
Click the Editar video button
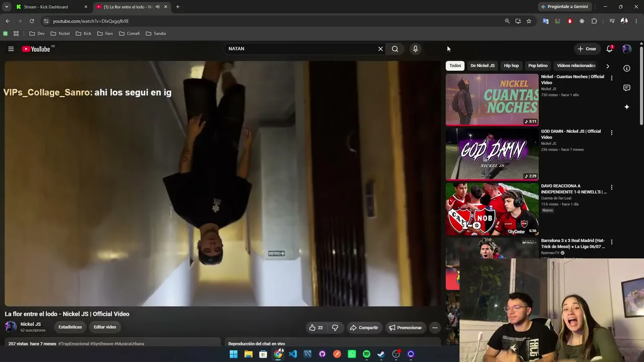pyautogui.click(x=105, y=327)
